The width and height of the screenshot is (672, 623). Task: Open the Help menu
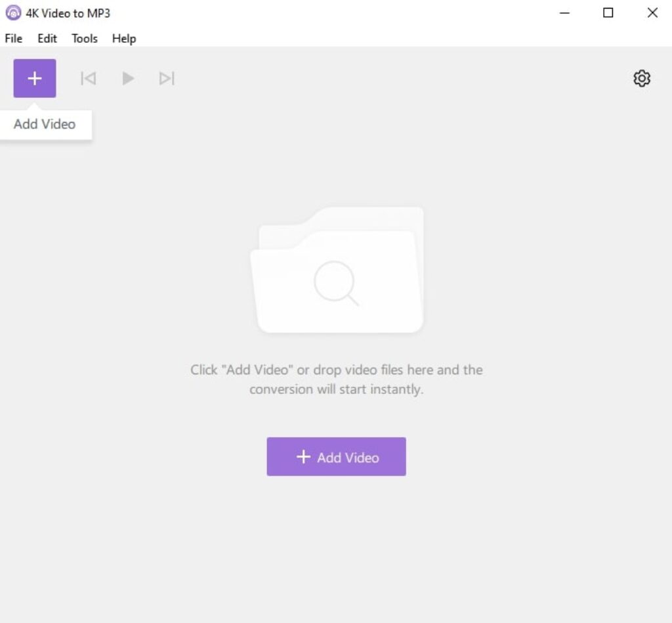(x=124, y=39)
